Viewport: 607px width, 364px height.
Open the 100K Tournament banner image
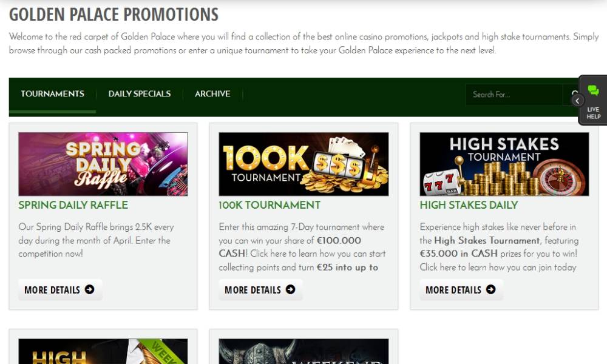tap(303, 164)
